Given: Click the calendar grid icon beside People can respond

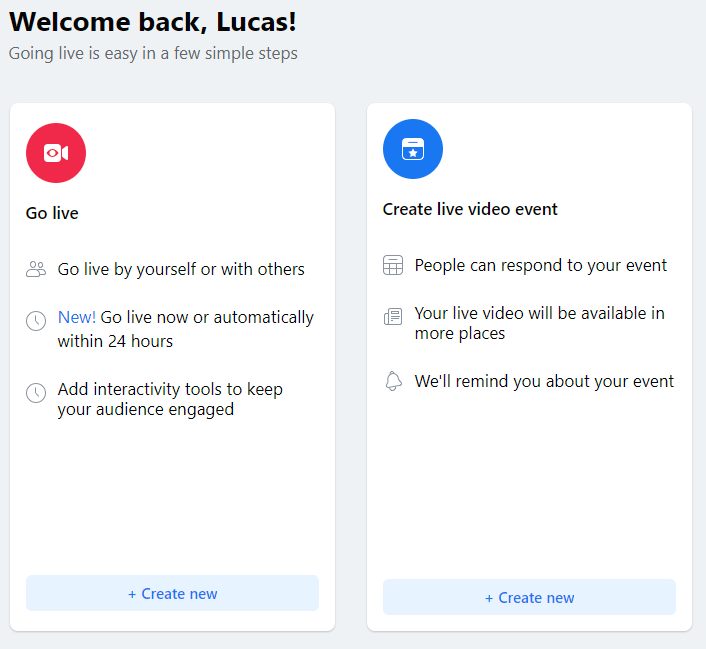Looking at the screenshot, I should (393, 265).
